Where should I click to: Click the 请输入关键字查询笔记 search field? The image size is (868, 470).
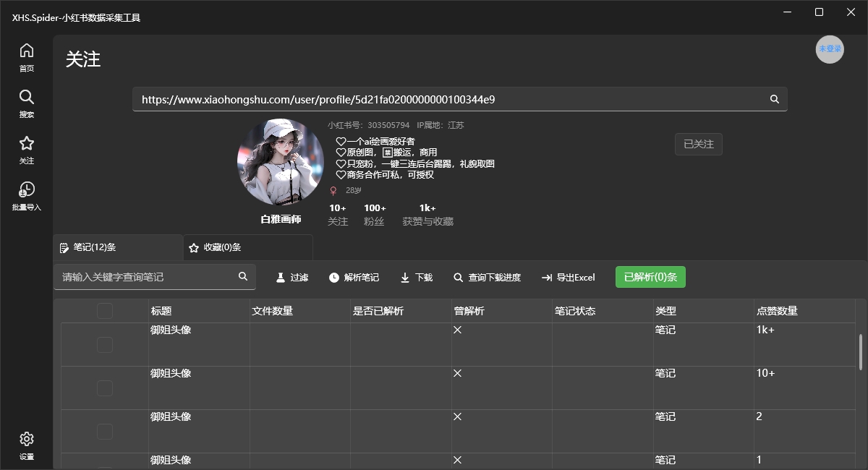pos(155,277)
